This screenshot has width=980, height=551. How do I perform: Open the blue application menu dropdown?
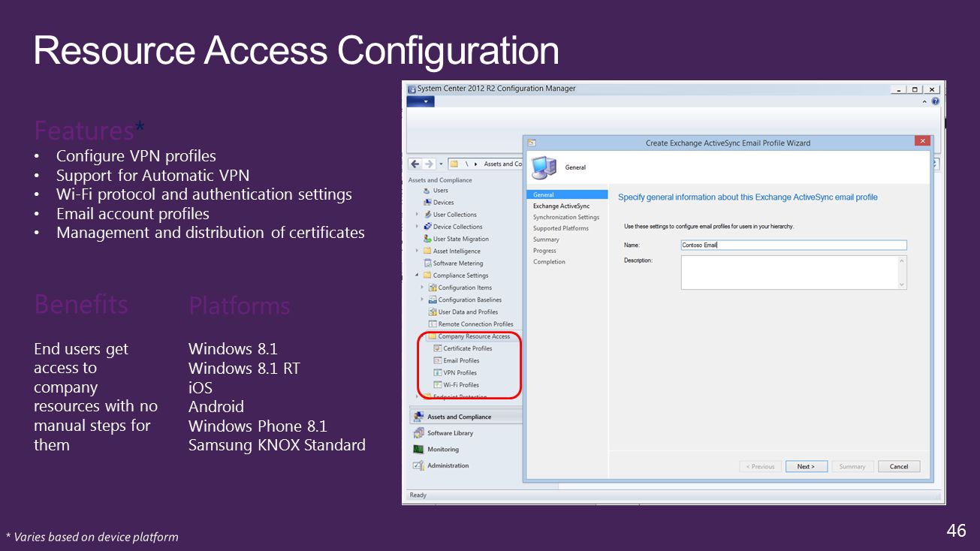pyautogui.click(x=421, y=101)
